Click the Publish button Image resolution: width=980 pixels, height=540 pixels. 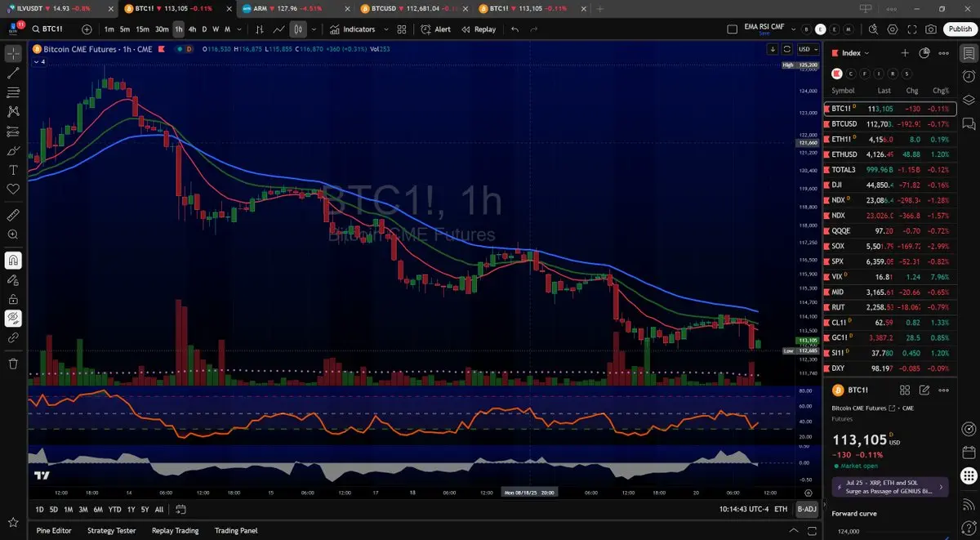click(959, 29)
